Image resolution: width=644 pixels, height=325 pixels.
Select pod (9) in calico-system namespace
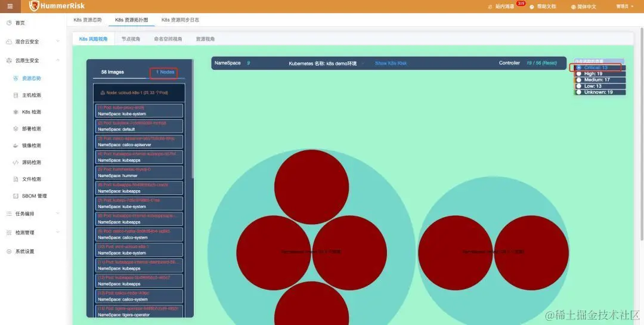(x=139, y=234)
